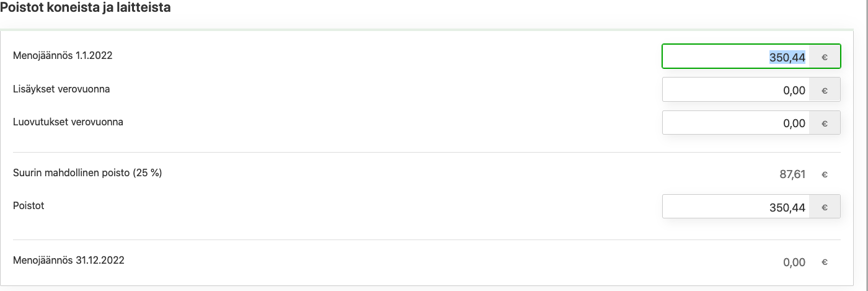The width and height of the screenshot is (868, 291).
Task: Click the Luovutukset verovuonna amount field
Action: click(736, 123)
